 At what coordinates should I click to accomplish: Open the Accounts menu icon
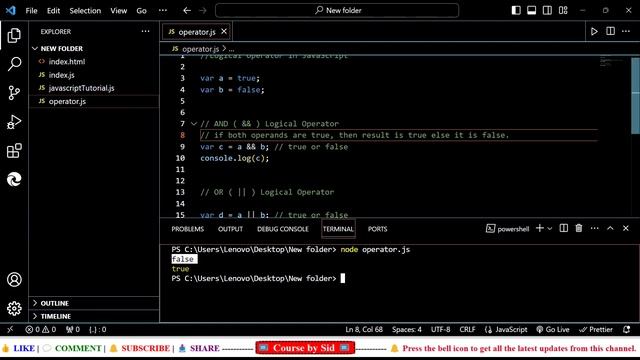coord(14,280)
